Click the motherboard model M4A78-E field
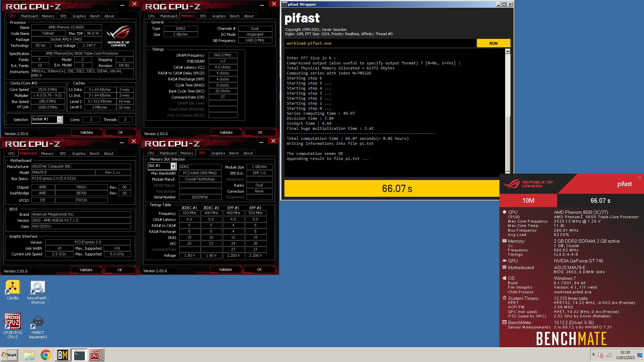This screenshot has width=644, height=362. click(x=63, y=172)
